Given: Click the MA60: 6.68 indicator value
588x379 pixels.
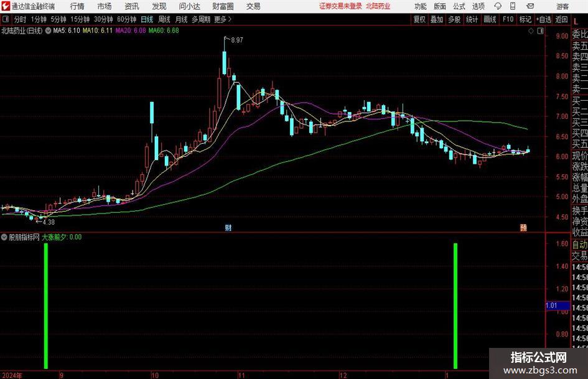Looking at the screenshot, I should pyautogui.click(x=164, y=30).
